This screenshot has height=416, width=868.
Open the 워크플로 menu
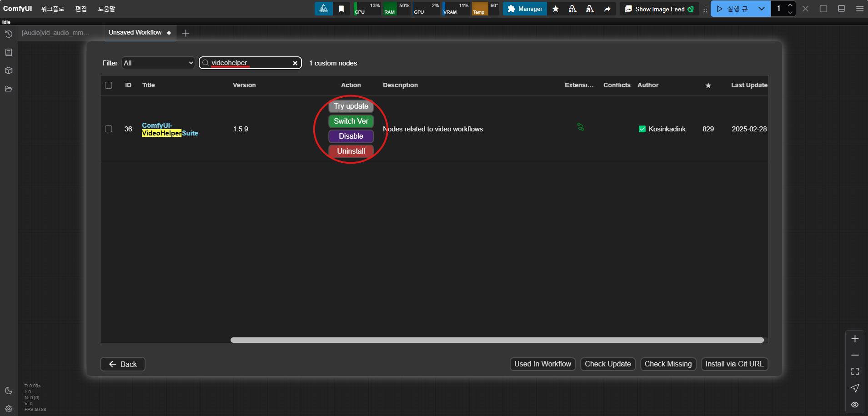[53, 9]
